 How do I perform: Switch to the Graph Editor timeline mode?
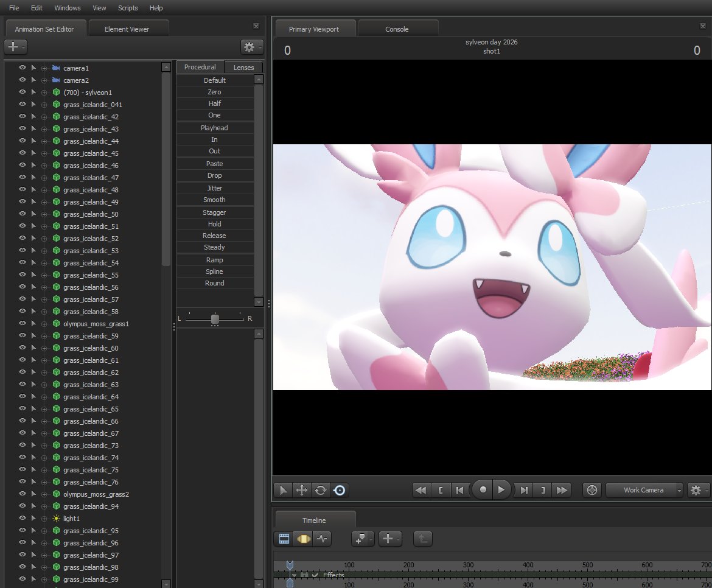pyautogui.click(x=323, y=539)
